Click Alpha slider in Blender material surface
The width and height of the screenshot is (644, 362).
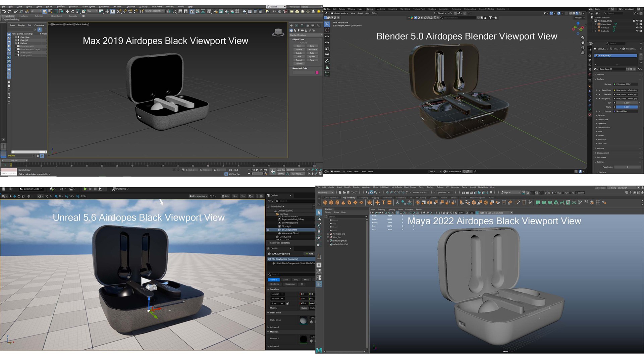point(627,107)
